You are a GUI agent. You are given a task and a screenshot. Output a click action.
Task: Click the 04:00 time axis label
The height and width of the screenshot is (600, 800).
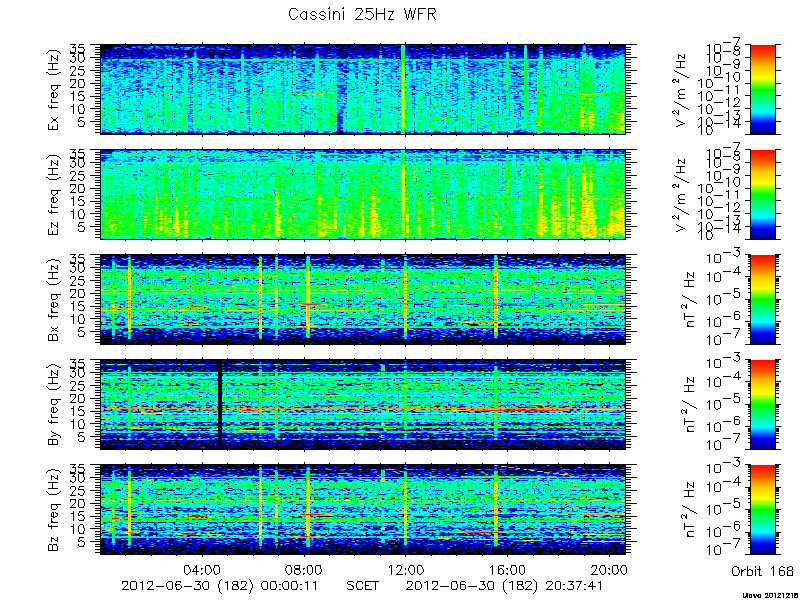click(203, 569)
